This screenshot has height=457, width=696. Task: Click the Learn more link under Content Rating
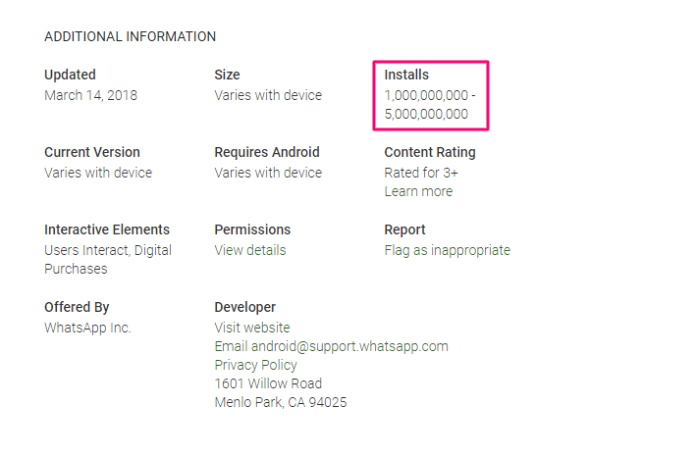point(418,191)
